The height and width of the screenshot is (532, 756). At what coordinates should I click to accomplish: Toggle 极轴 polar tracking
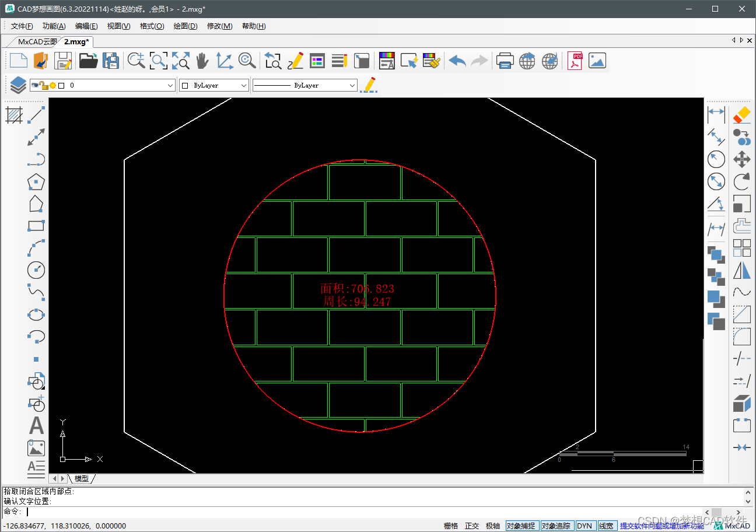[x=493, y=526]
